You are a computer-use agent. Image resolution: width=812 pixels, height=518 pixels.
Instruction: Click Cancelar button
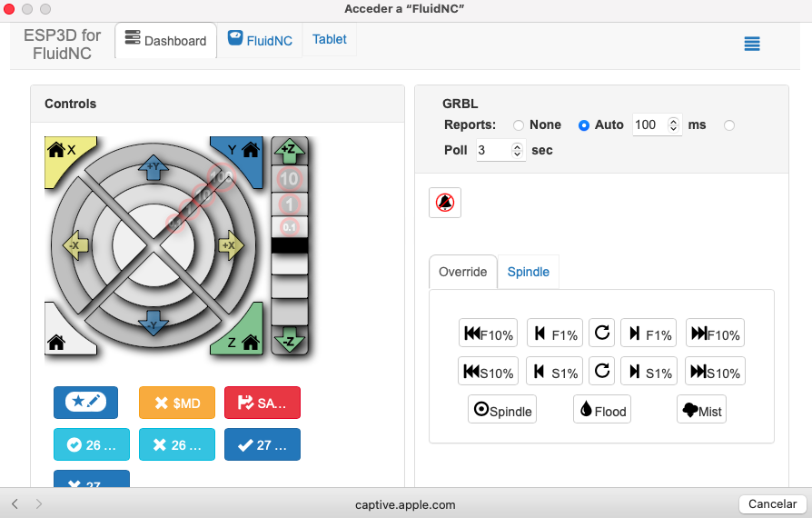(772, 503)
